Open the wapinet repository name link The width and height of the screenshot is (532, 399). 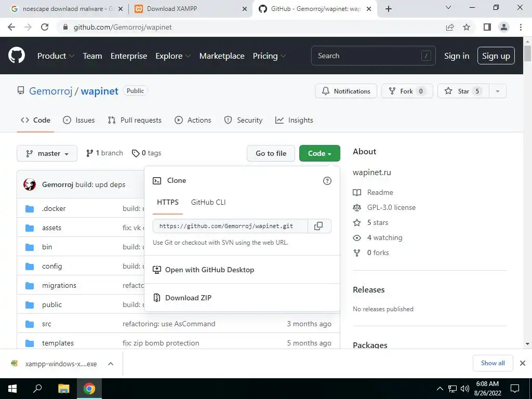[x=99, y=91]
